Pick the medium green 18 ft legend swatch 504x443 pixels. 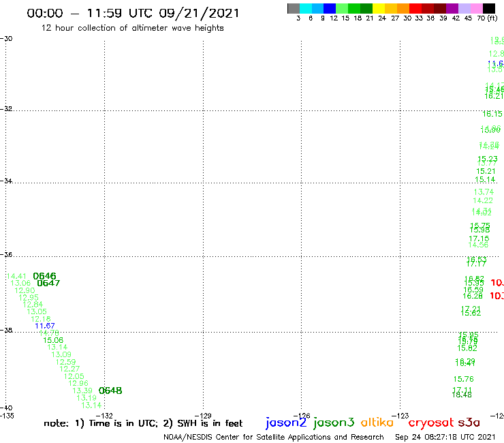(x=355, y=8)
